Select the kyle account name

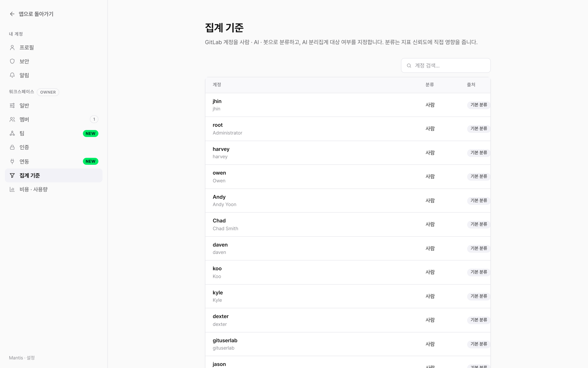click(x=217, y=293)
